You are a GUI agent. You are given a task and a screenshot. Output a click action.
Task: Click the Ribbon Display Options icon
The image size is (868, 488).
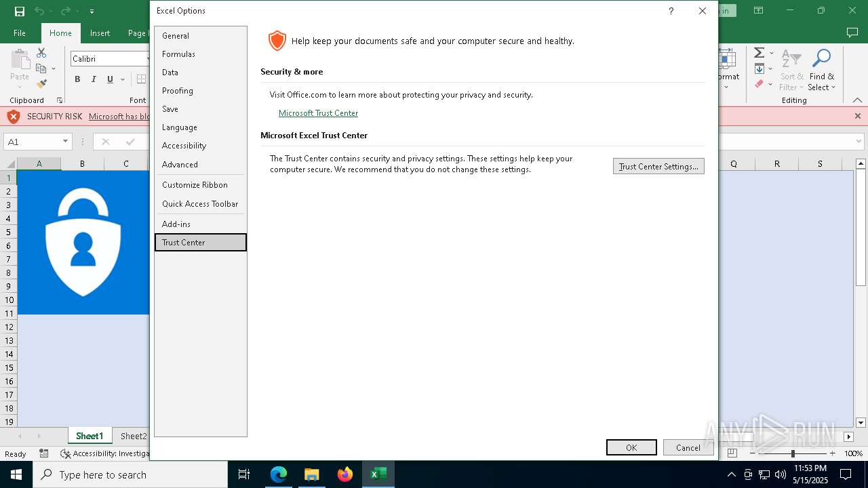[x=759, y=11]
